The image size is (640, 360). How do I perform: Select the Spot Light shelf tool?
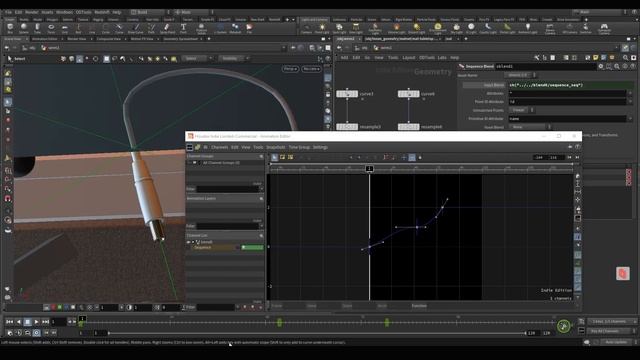click(339, 28)
